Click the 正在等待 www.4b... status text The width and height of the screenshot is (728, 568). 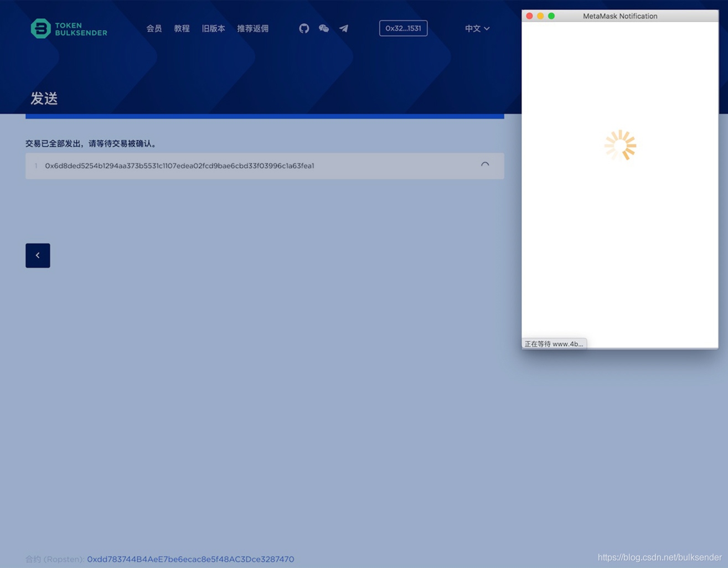point(554,344)
